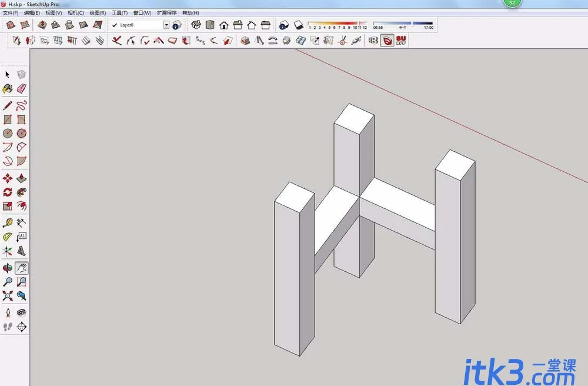Select the Offset tool

tap(21, 206)
